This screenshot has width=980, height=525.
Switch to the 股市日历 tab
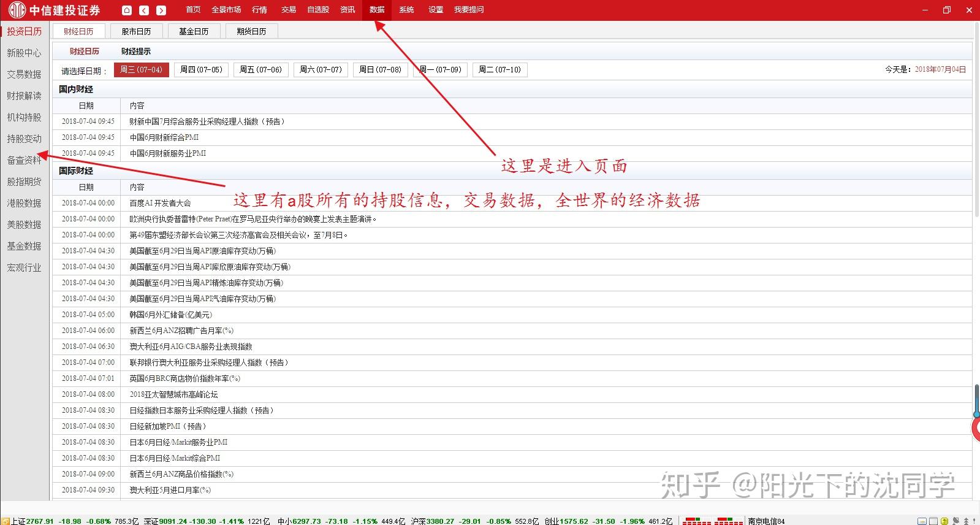coord(136,31)
